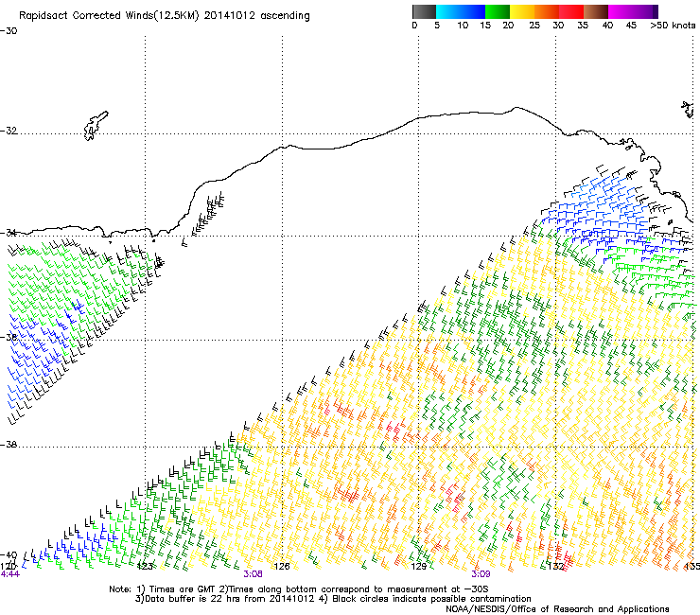Screen dimensions: 700x615
Task: Select the red 30-35 knots legend swatch
Action: 571,11
